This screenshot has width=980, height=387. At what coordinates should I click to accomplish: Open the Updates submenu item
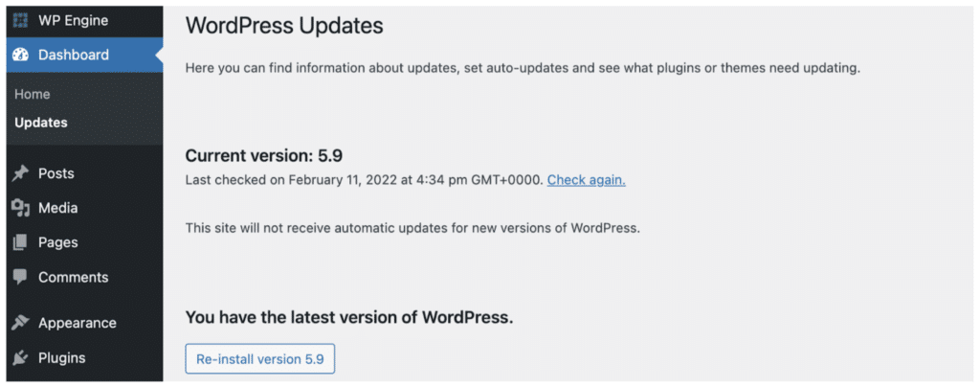click(41, 123)
